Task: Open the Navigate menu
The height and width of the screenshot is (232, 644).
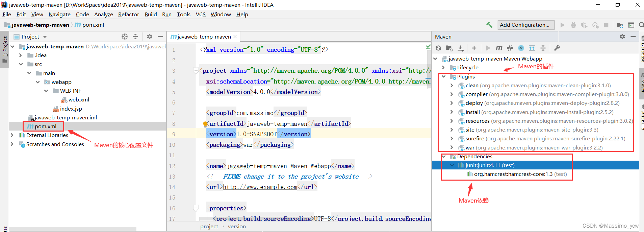Action: pyautogui.click(x=59, y=14)
